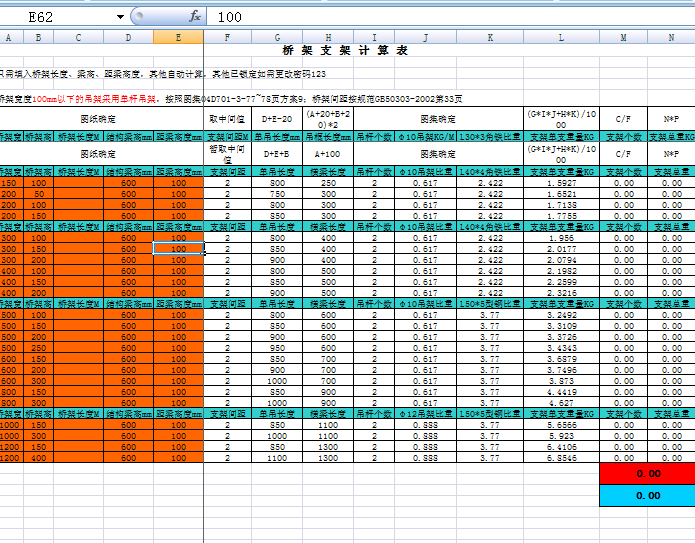695x543 pixels.
Task: Click the cyan total cell showing 0.00
Action: pos(648,496)
